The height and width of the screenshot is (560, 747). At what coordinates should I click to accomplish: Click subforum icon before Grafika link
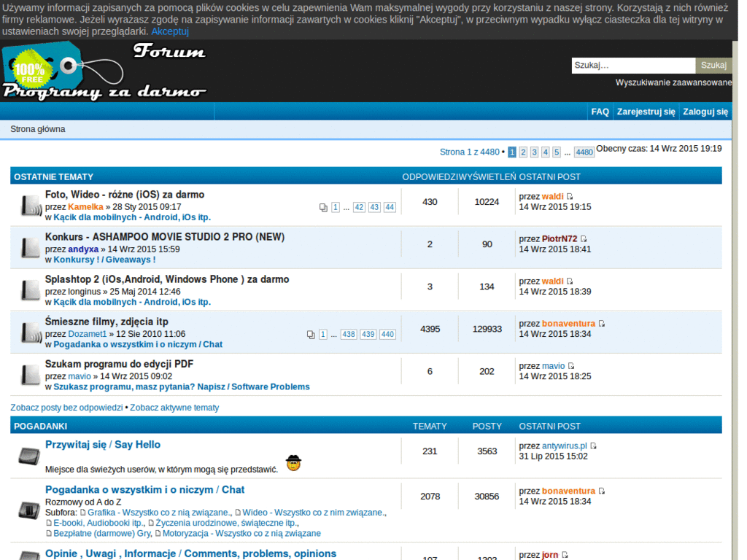(83, 513)
